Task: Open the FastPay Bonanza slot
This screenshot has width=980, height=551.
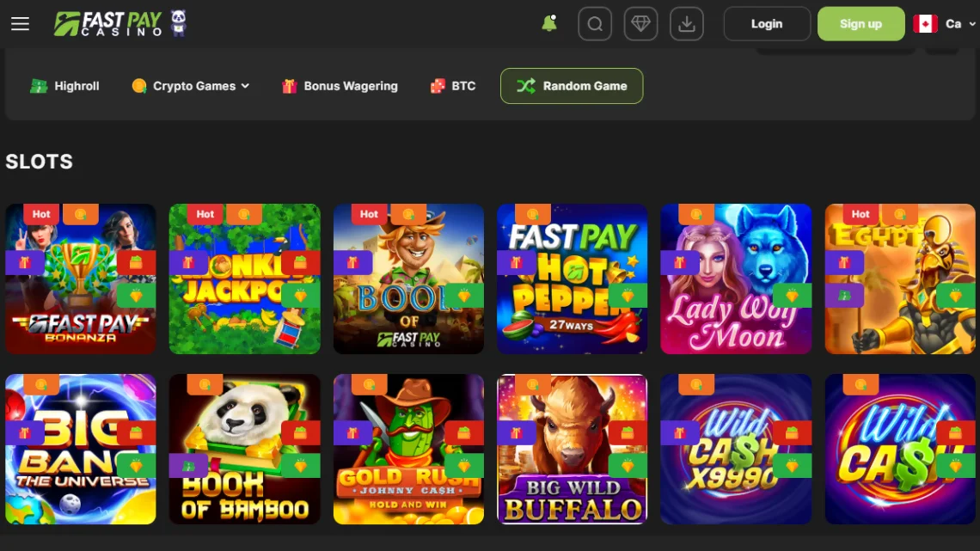Action: click(x=81, y=279)
